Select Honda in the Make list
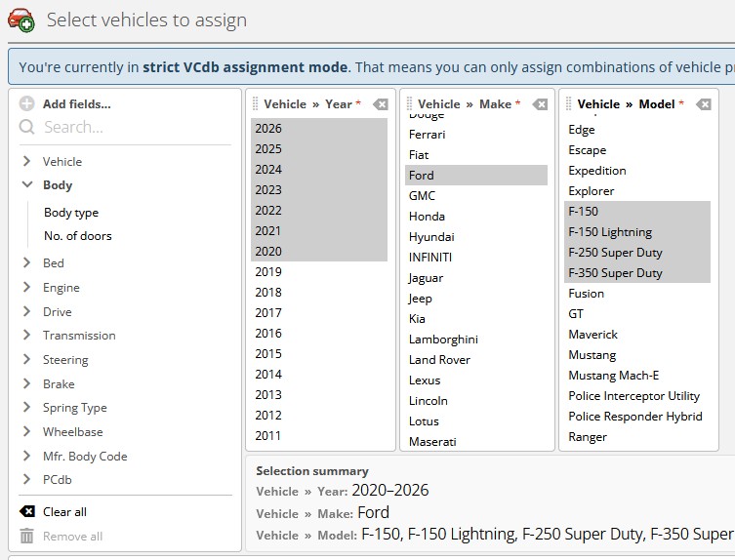The width and height of the screenshot is (735, 560). pos(427,217)
